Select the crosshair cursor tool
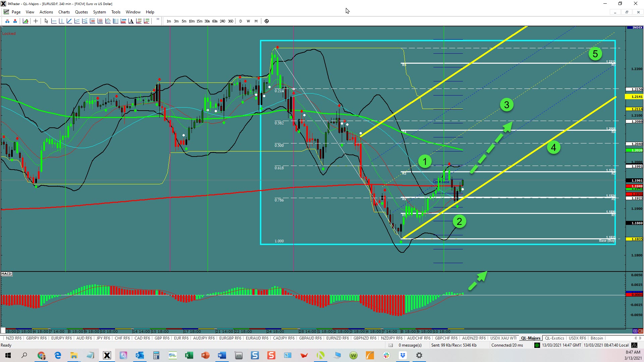The image size is (644, 362). tap(36, 21)
